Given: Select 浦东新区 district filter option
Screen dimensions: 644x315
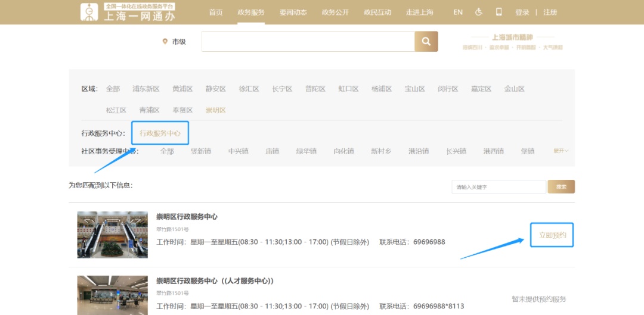Looking at the screenshot, I should click(x=146, y=89).
